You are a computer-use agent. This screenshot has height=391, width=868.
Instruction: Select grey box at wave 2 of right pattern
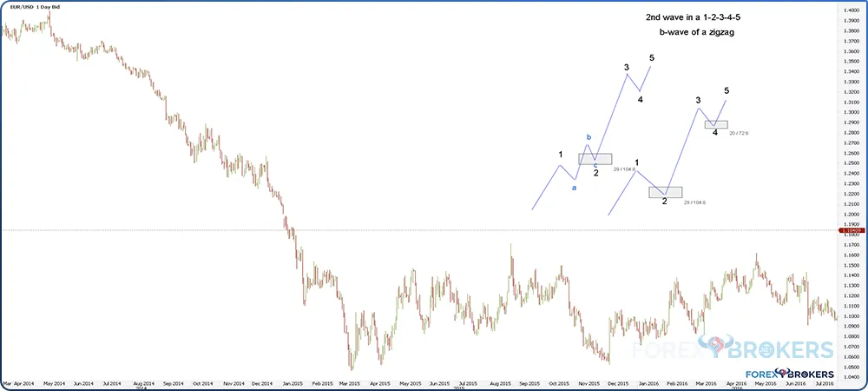pyautogui.click(x=665, y=192)
